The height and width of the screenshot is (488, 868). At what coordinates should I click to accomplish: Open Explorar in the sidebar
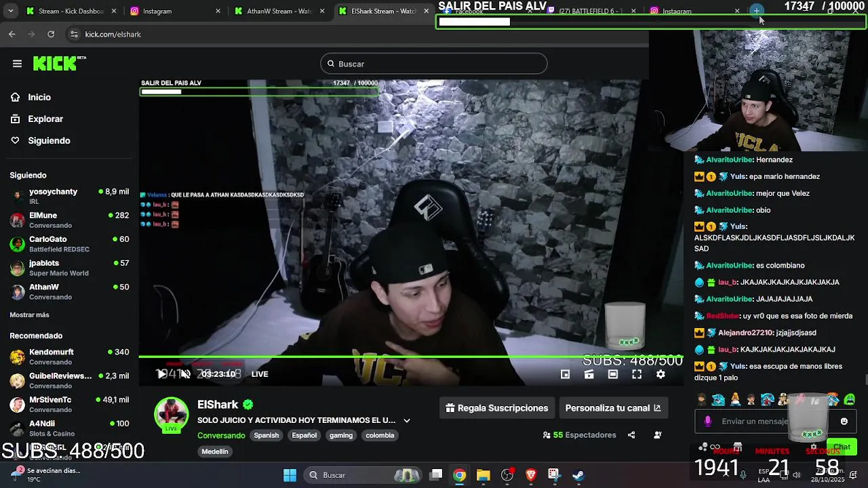coord(45,119)
